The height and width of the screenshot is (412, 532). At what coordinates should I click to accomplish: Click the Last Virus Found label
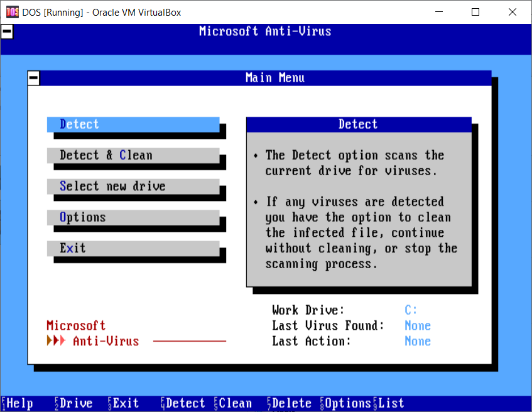coord(328,326)
